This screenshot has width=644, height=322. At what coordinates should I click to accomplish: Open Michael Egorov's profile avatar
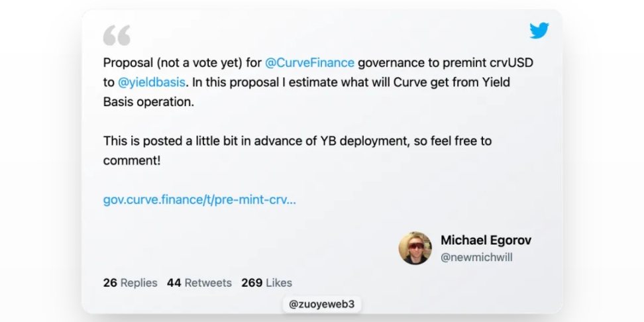tap(415, 248)
